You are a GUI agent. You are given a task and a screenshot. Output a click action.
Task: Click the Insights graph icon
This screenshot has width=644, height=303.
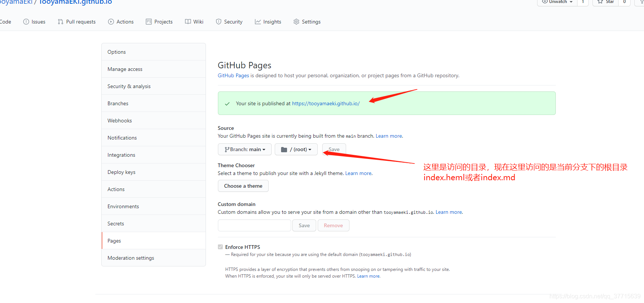click(x=258, y=22)
